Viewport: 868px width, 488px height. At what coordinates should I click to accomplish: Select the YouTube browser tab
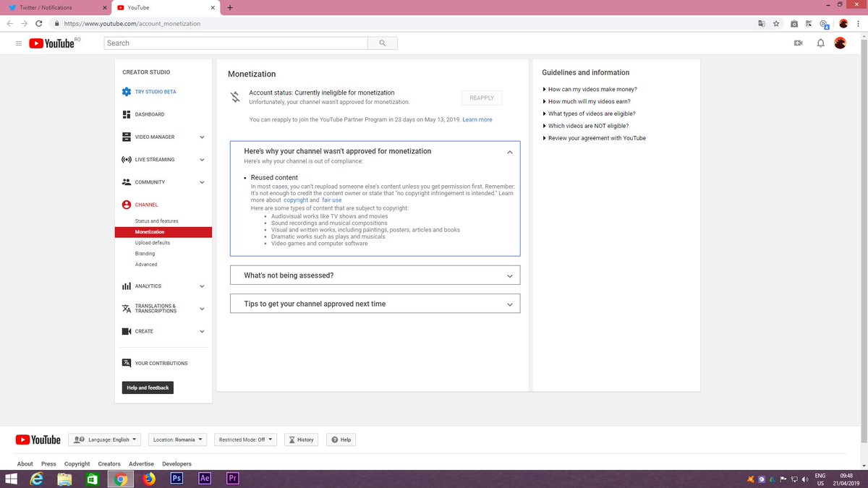pos(164,7)
